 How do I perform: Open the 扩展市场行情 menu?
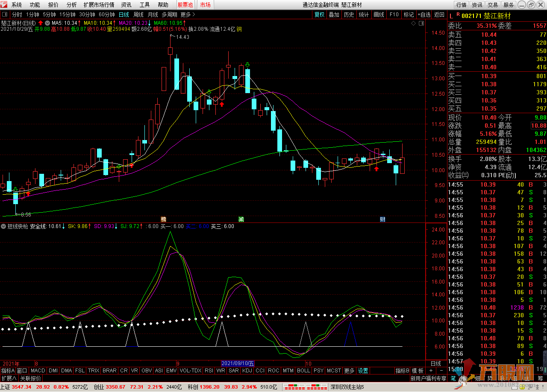point(99,5)
